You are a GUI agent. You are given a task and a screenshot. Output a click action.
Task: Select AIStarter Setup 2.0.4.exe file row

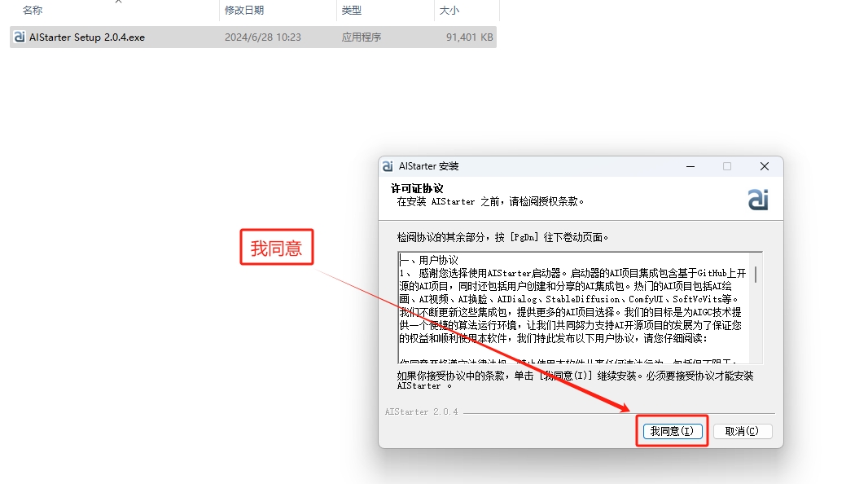[x=253, y=37]
